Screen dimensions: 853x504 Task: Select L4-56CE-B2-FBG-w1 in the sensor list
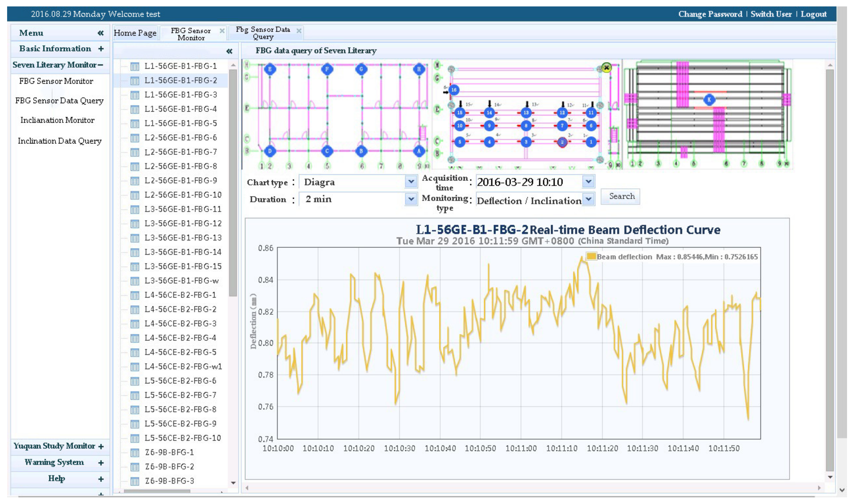click(183, 367)
